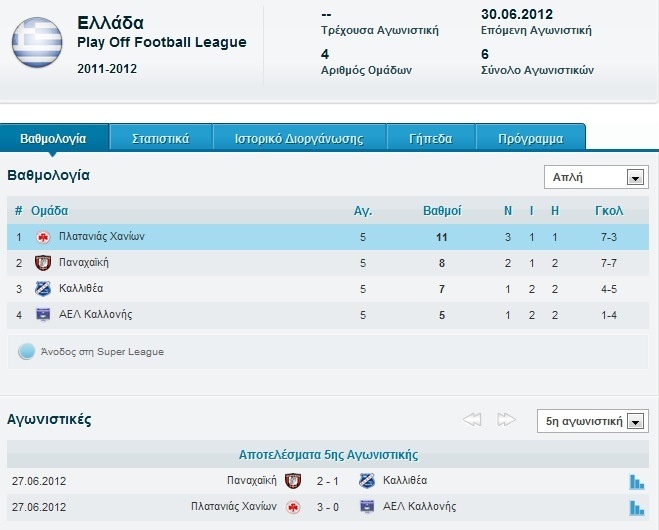The image size is (659, 530).
Task: Click the Greece flag globe icon
Action: coord(38,41)
